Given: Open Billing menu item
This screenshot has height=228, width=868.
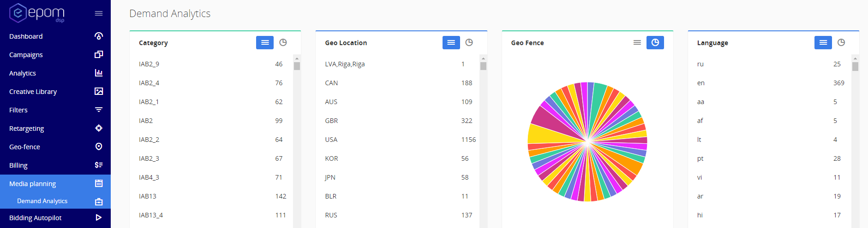Looking at the screenshot, I should [55, 165].
